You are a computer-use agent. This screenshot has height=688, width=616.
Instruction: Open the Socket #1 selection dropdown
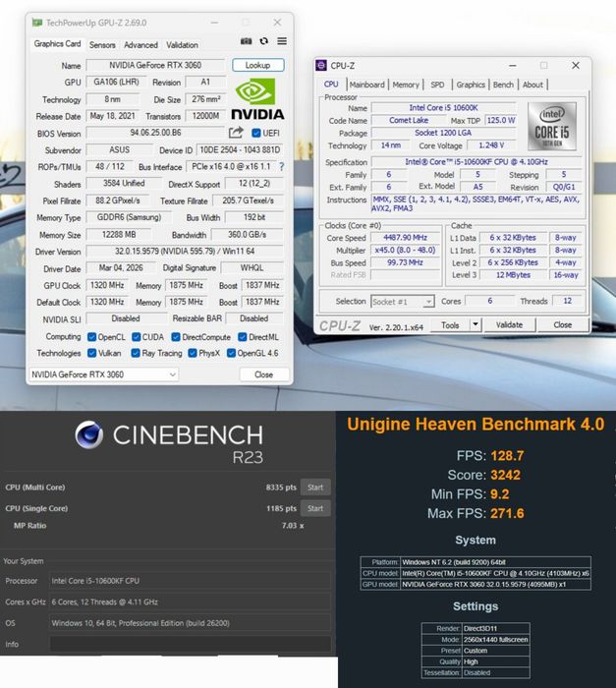pyautogui.click(x=403, y=302)
